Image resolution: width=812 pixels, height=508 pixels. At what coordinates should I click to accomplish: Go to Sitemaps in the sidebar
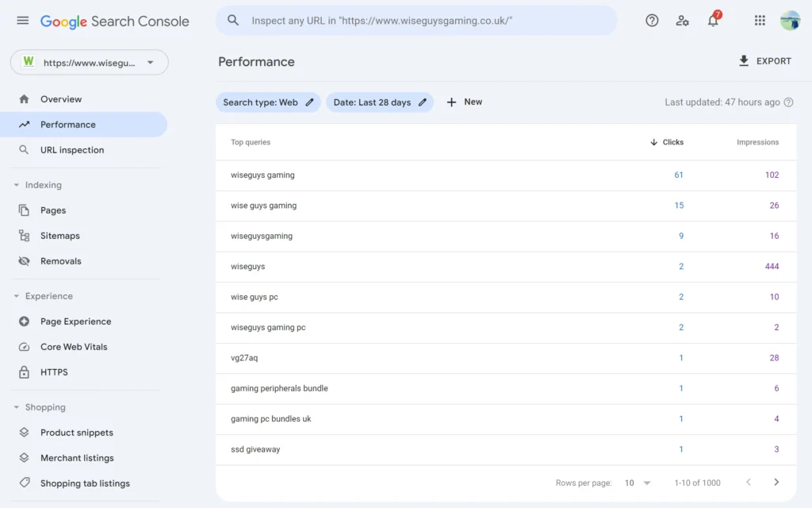pyautogui.click(x=60, y=236)
